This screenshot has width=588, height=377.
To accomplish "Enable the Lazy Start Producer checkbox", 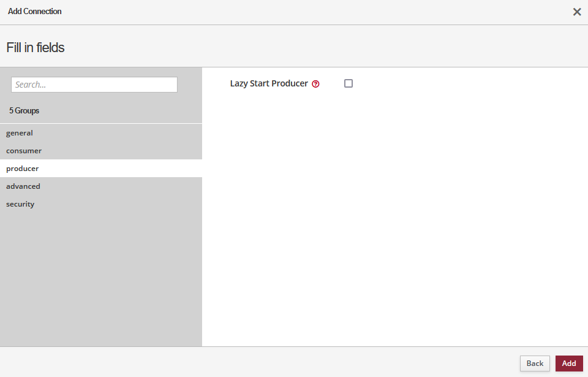I will click(349, 83).
